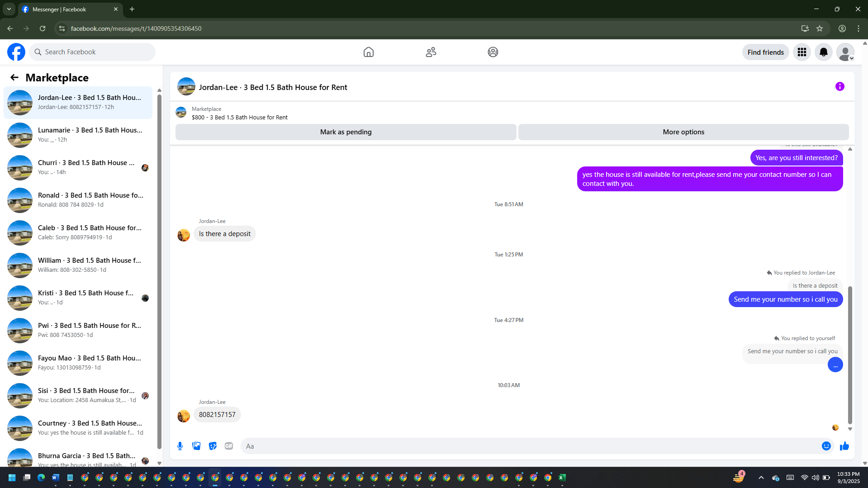
Task: Open the Chrome profile icon
Action: click(842, 28)
